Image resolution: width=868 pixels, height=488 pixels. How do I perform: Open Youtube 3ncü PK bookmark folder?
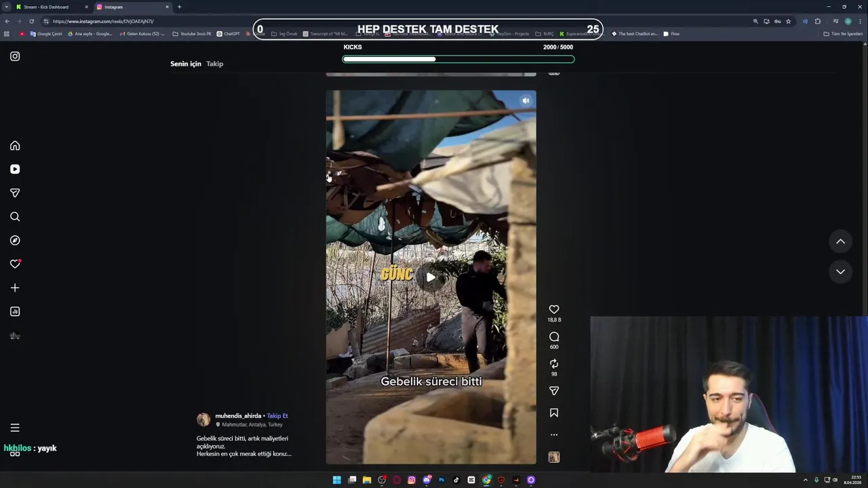(192, 33)
